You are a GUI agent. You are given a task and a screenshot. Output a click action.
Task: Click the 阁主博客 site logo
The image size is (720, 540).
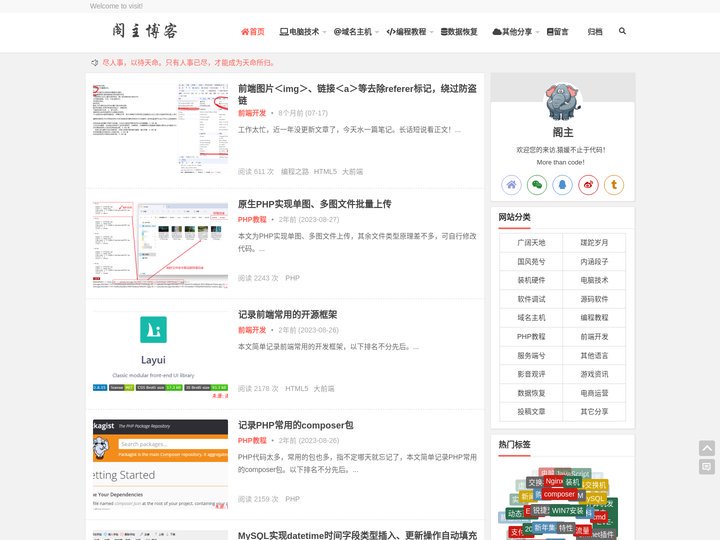click(x=145, y=31)
